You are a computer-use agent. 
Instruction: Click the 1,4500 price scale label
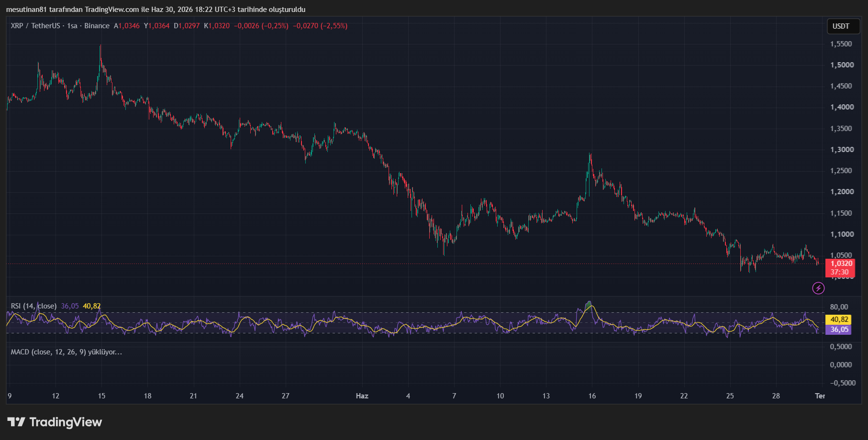point(841,86)
